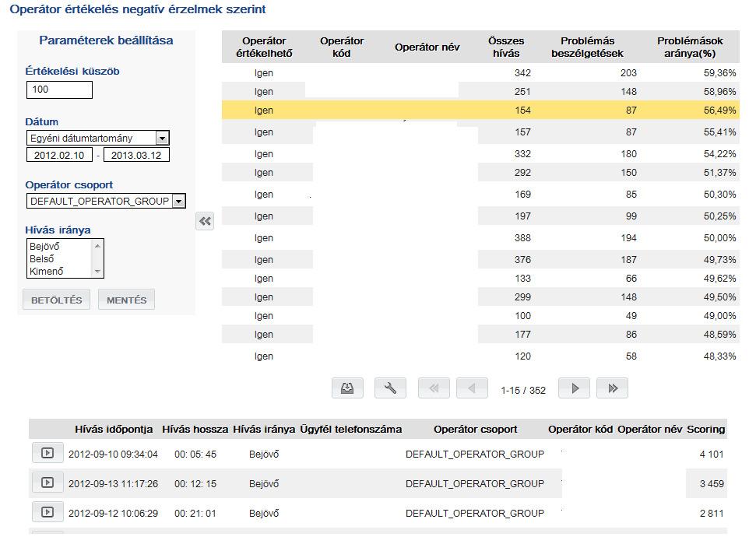The image size is (756, 537).
Task: Sort calls by Scoring column header
Action: point(706,429)
